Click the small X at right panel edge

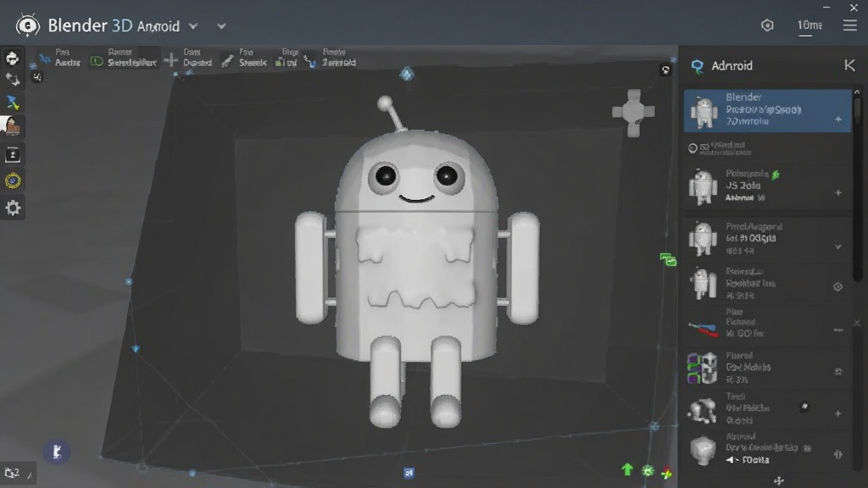857,323
